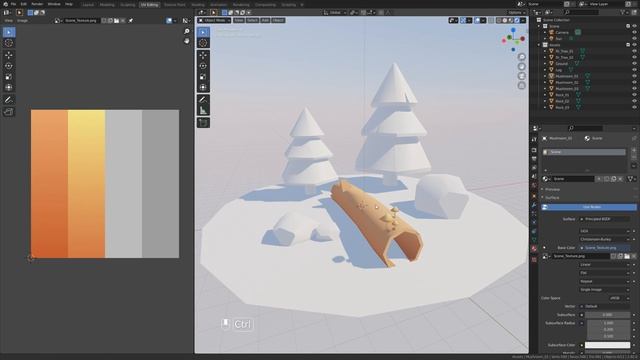The width and height of the screenshot is (640, 360).
Task: Select the Tweak tool in UV editor toolbar
Action: 9,32
